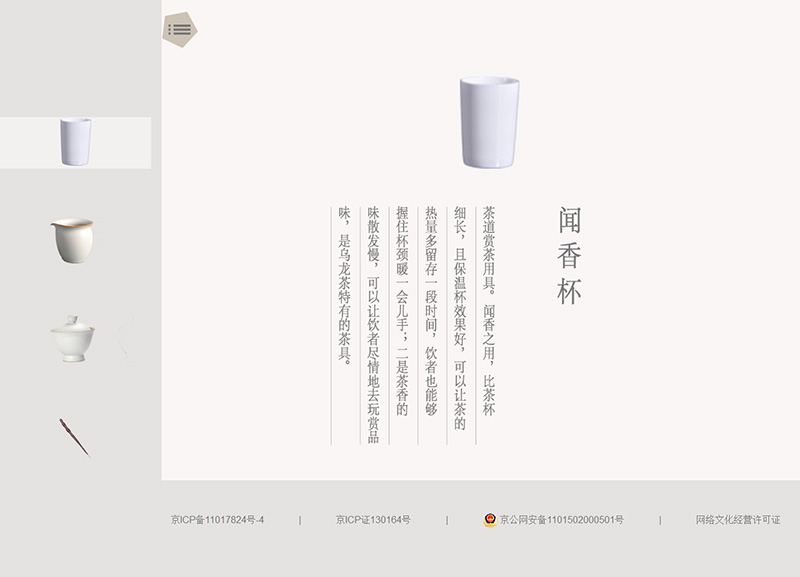The image size is (800, 577).
Task: Choose the lidded gaiwan bowl in sidebar
Action: point(73,338)
